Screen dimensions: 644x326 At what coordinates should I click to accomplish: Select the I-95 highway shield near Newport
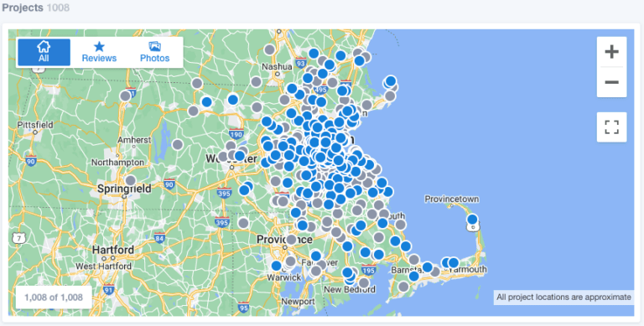pyautogui.click(x=243, y=307)
